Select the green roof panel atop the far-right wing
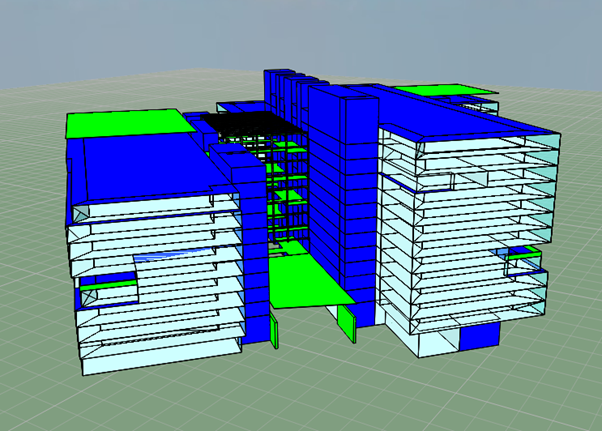This screenshot has width=602, height=431. [x=445, y=91]
